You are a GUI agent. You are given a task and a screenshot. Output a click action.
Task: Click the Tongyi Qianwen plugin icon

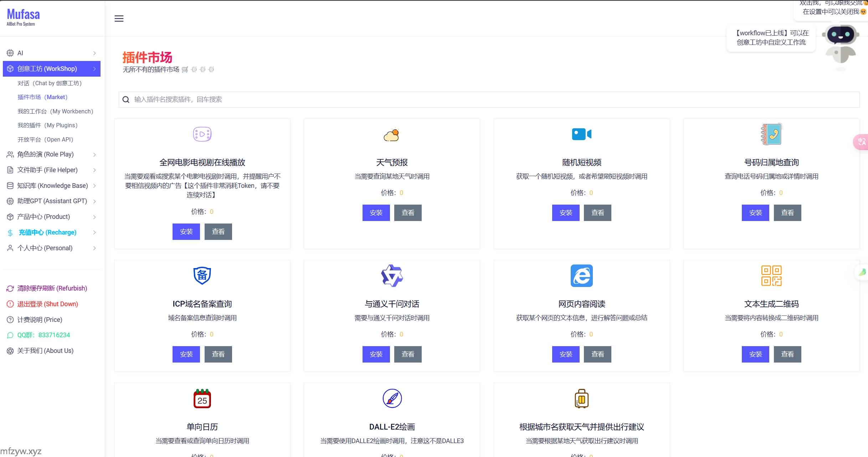(x=391, y=275)
